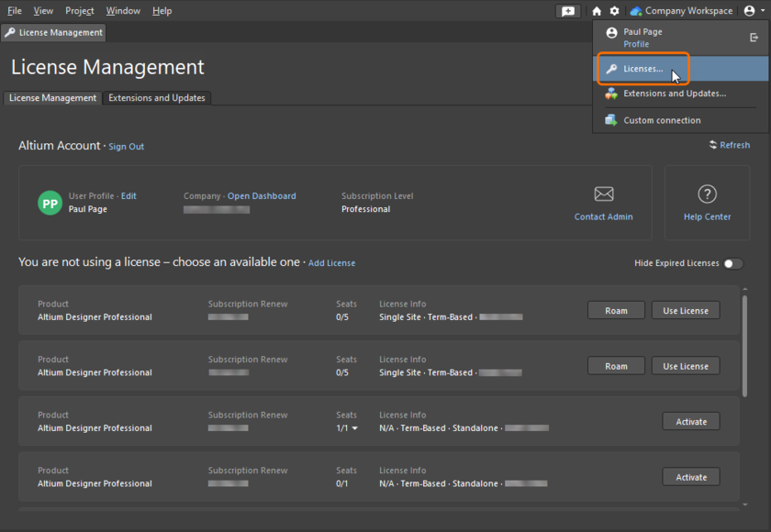Click the user account avatar icon
The height and width of the screenshot is (532, 771).
click(750, 10)
